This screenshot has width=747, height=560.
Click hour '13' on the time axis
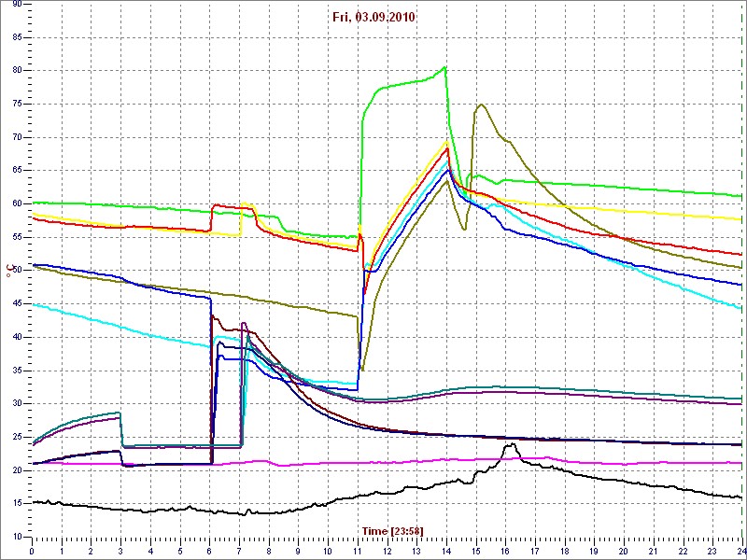(x=416, y=551)
